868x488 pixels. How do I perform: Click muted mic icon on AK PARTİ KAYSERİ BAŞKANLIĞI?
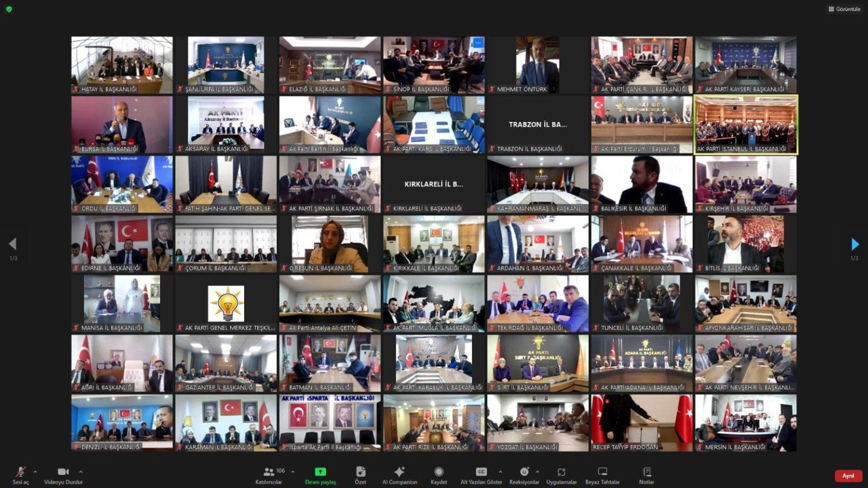click(x=700, y=89)
